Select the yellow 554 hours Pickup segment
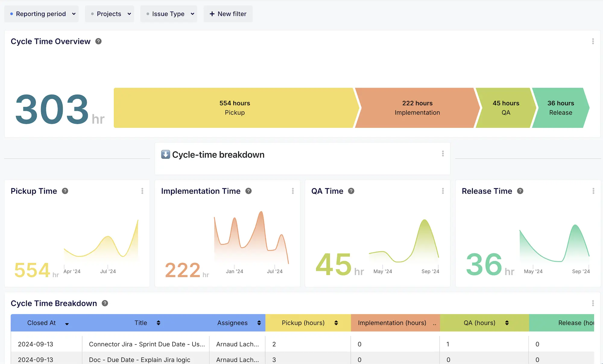 coord(235,108)
